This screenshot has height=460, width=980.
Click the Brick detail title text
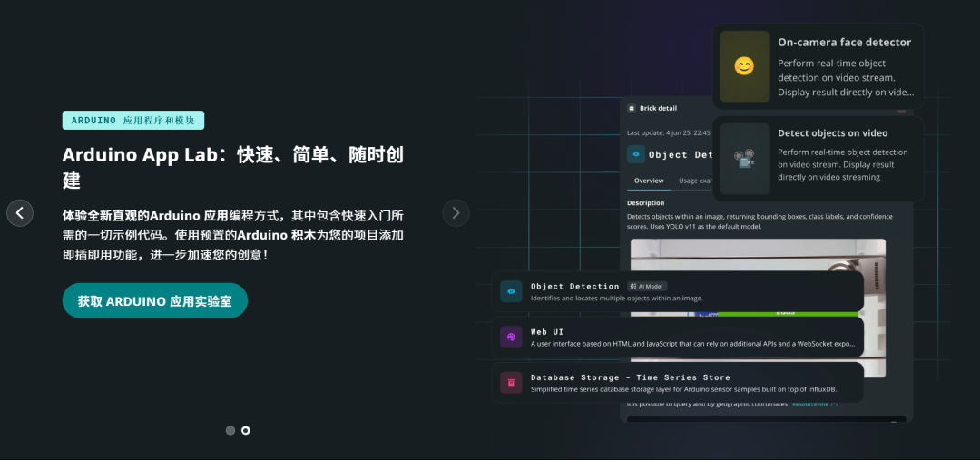coord(658,108)
